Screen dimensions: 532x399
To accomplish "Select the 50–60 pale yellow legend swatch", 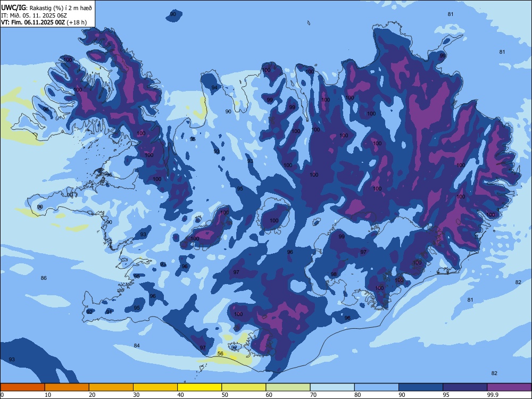I will [244, 387].
